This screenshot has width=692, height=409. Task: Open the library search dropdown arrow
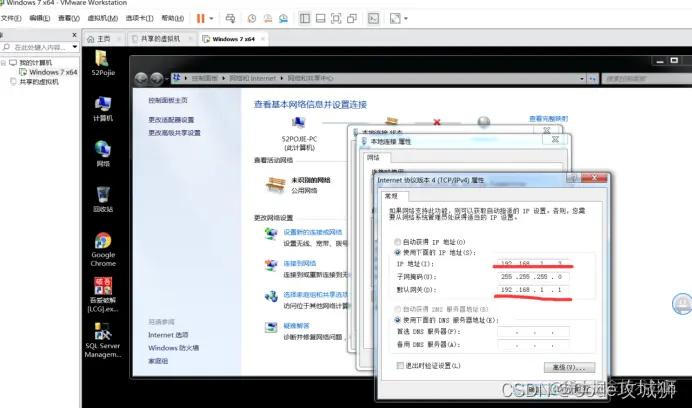click(x=75, y=47)
